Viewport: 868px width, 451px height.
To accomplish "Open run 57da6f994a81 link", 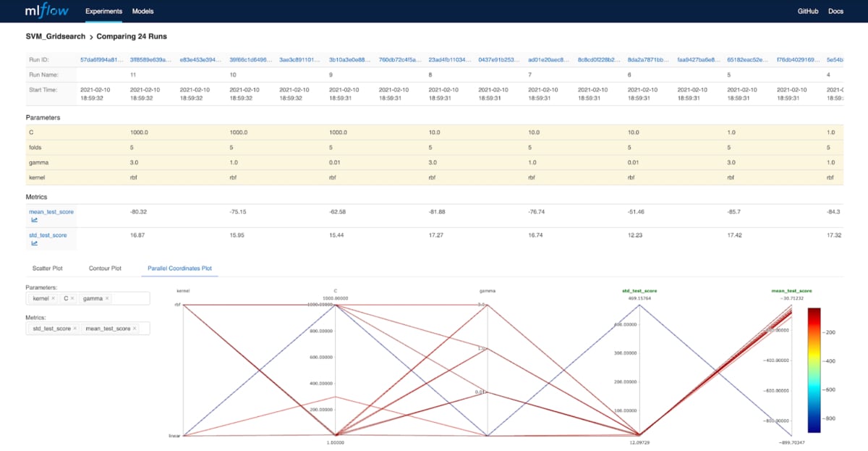I will [102, 60].
